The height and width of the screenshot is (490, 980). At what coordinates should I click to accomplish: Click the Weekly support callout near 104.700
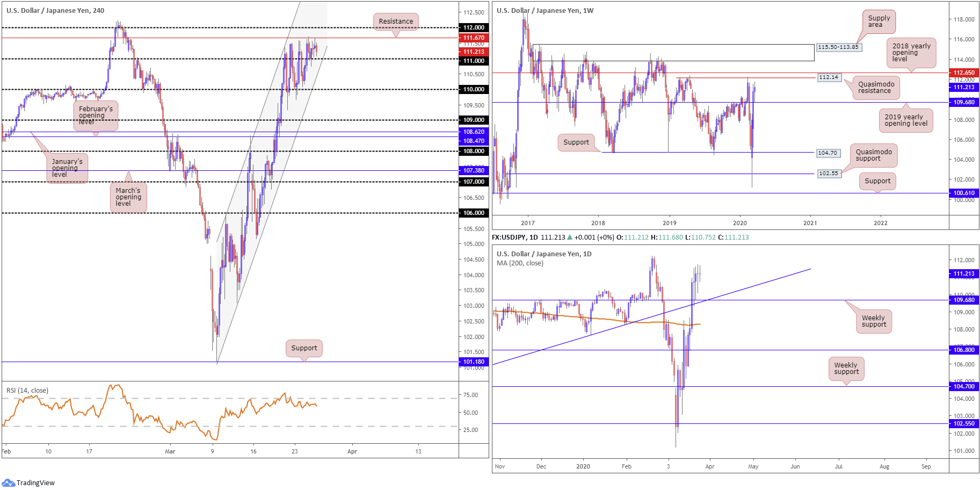(x=846, y=369)
